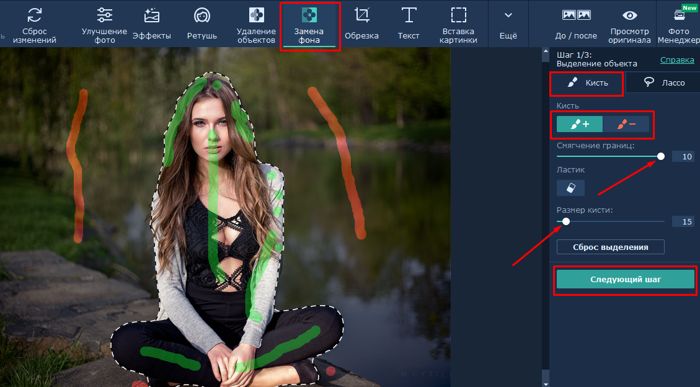700x387 pixels.
Task: Select the Ретушь tool
Action: [202, 25]
